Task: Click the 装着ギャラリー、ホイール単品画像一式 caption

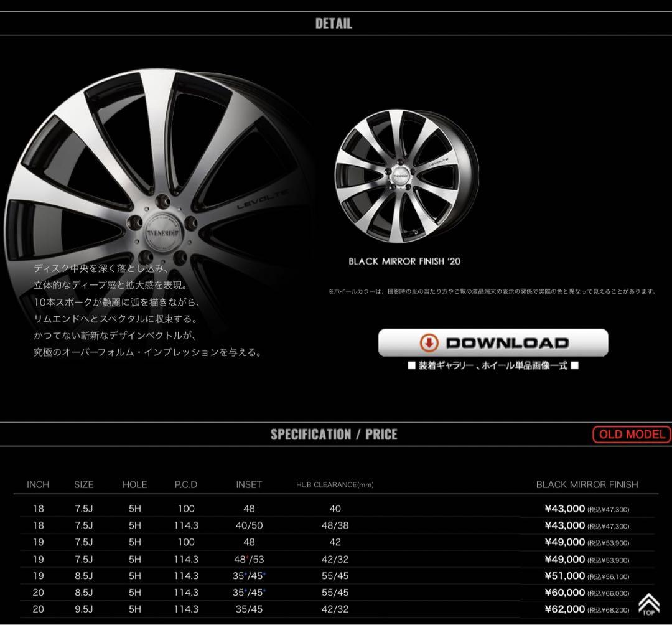Action: tap(493, 365)
